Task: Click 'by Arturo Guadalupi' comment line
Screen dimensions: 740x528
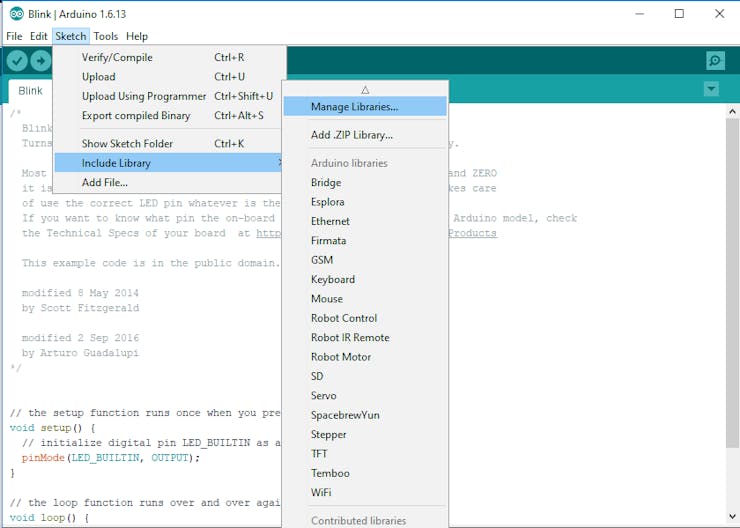Action: (x=80, y=353)
